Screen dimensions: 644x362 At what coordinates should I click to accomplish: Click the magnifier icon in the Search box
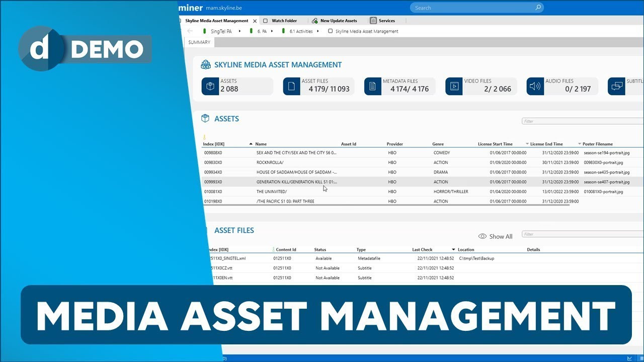[x=538, y=8]
